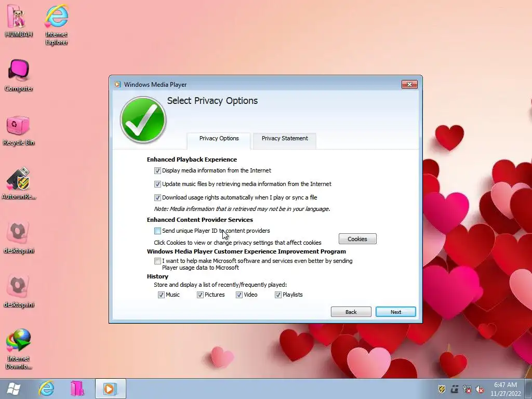Screen dimensions: 532x399
Task: Click the muted volume tray icon
Action: (x=480, y=389)
